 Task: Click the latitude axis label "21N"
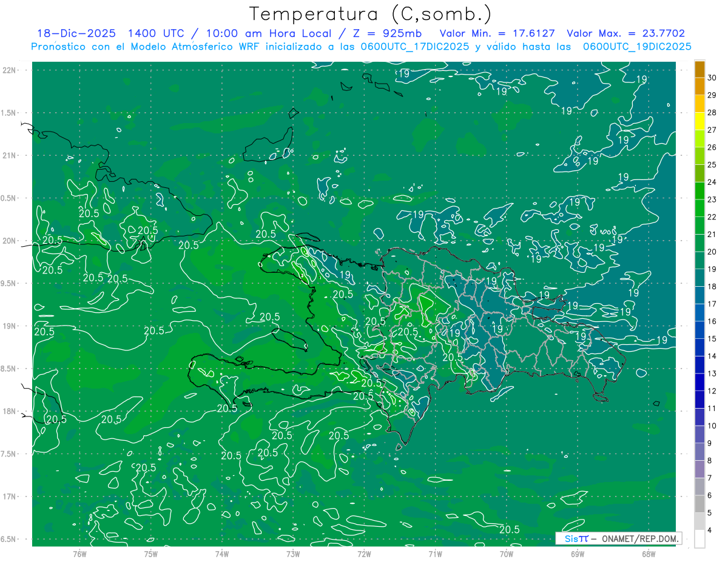10,155
